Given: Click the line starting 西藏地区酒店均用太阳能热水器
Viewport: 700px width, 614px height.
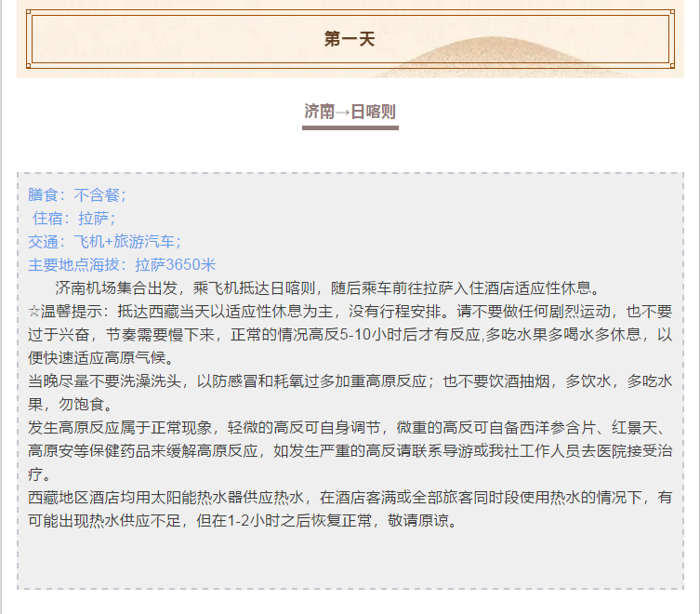Looking at the screenshot, I should (x=350, y=498).
